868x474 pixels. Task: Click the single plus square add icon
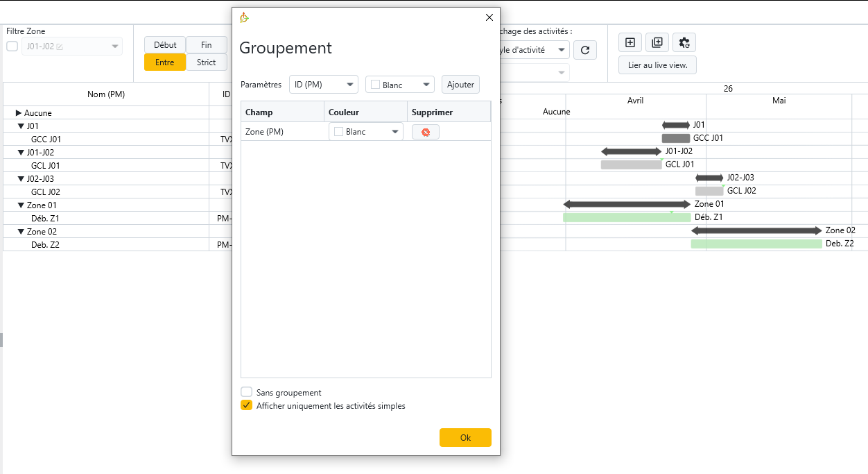pos(630,42)
